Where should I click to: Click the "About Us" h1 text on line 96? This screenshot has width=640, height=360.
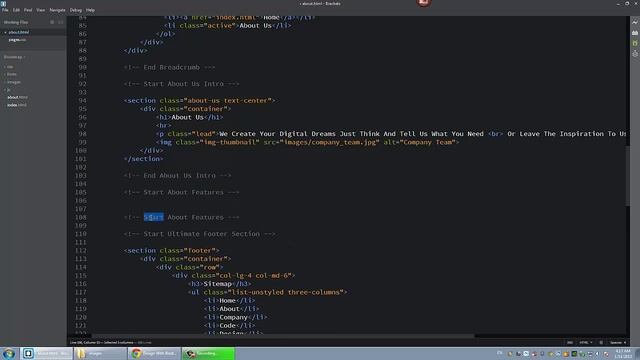click(187, 117)
